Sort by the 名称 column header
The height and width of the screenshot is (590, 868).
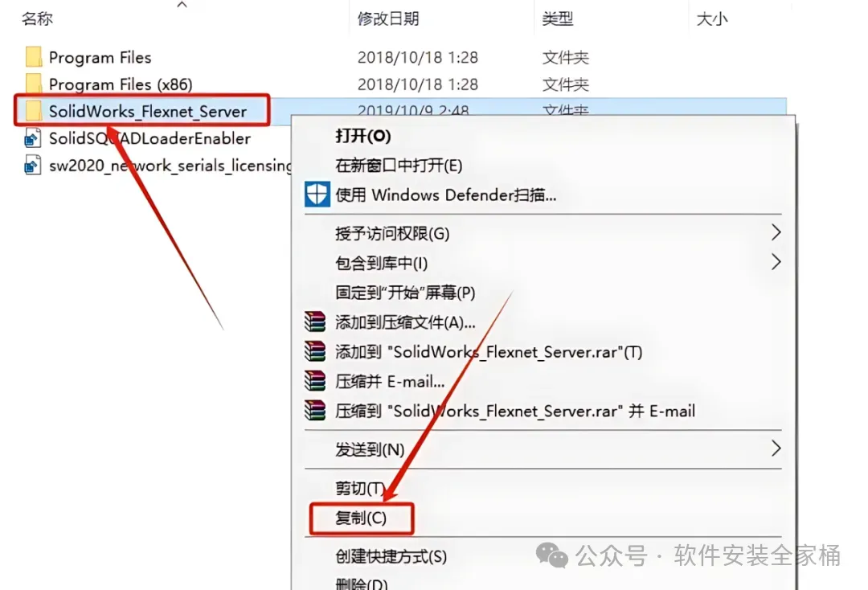tap(38, 18)
